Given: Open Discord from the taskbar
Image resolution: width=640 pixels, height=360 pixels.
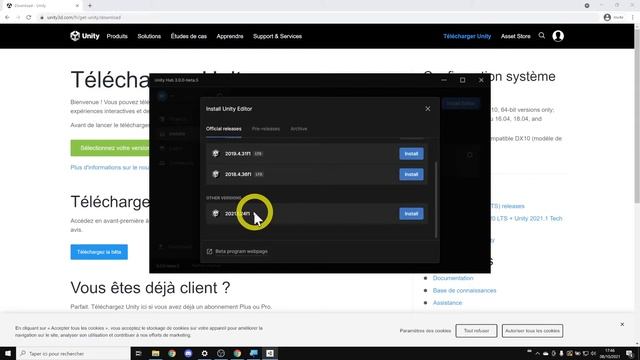Looking at the screenshot, I should click(x=188, y=353).
